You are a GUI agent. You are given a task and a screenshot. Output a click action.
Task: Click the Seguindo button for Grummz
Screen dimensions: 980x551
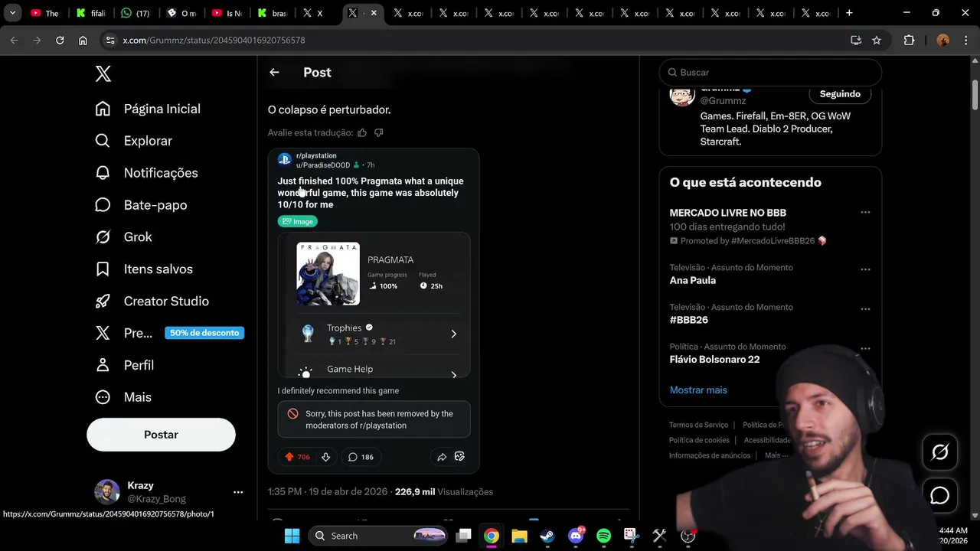point(840,93)
